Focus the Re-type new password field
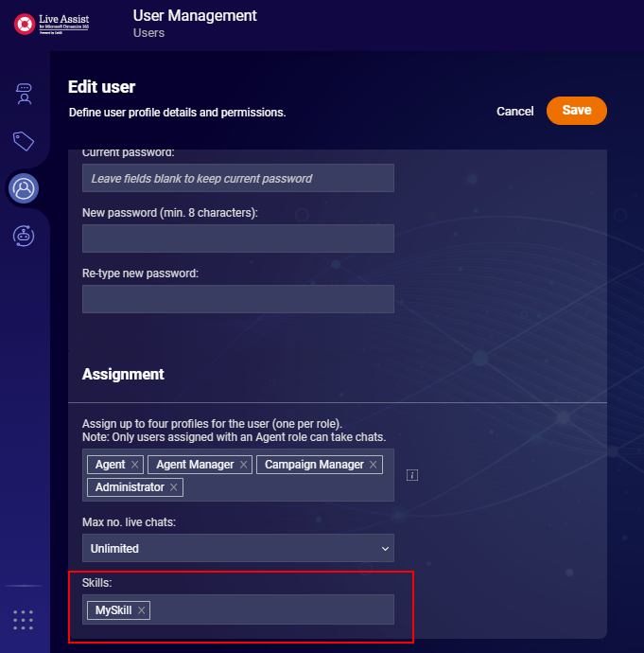 [238, 299]
